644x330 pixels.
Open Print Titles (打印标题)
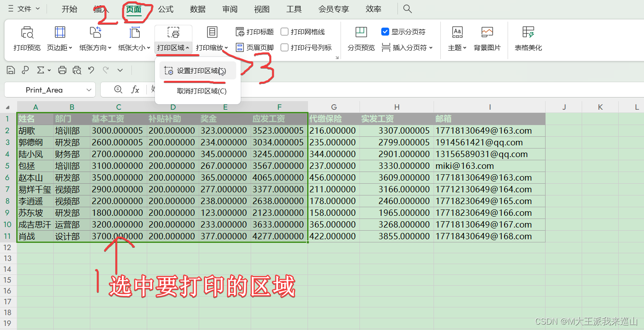pyautogui.click(x=255, y=32)
